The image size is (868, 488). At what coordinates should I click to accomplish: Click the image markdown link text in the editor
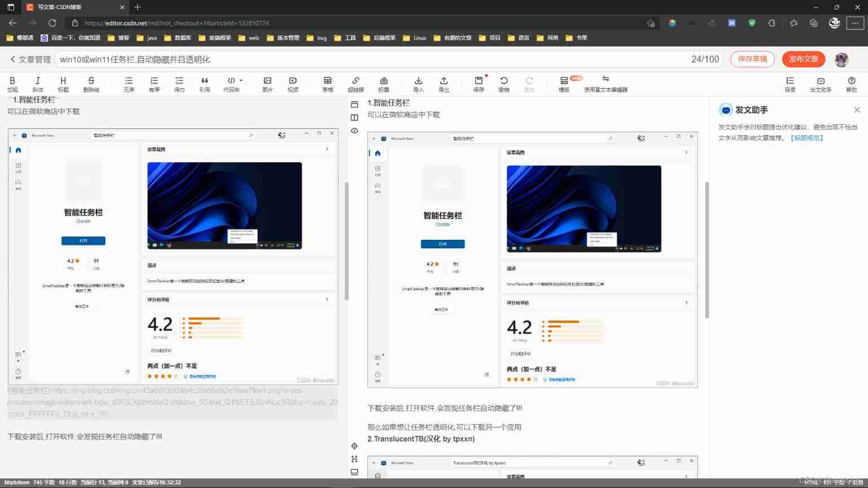point(172,402)
